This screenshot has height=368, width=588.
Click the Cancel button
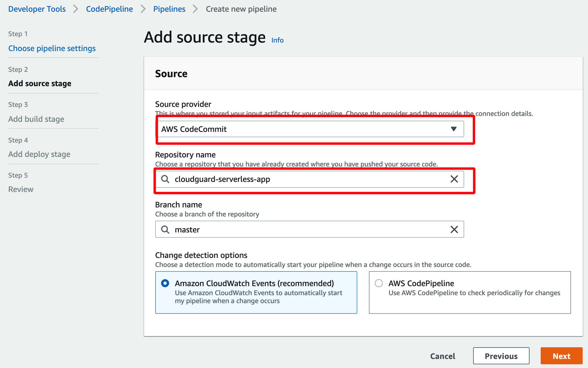[x=443, y=356]
